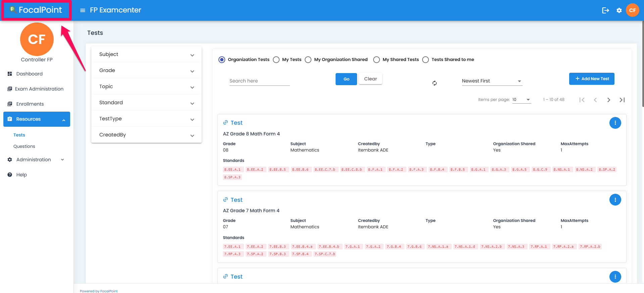Click the Exam Administration icon
This screenshot has height=293, width=644.
click(10, 89)
